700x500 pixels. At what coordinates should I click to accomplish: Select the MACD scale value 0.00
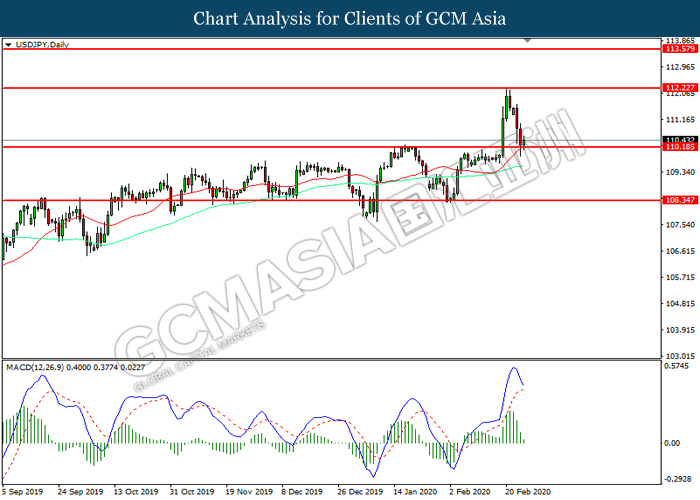tap(672, 443)
